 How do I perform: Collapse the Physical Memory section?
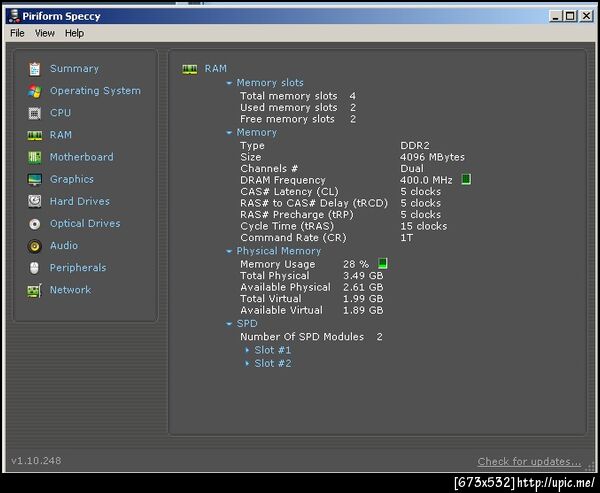click(229, 251)
